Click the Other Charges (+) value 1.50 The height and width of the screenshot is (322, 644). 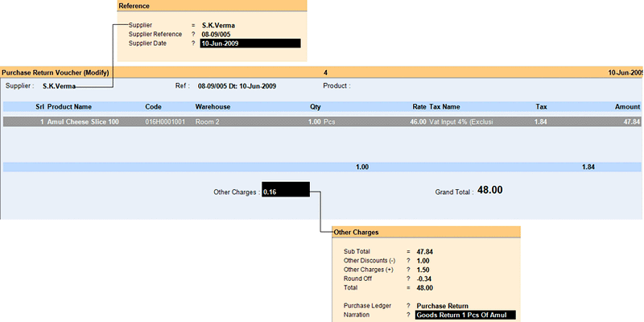[424, 270]
